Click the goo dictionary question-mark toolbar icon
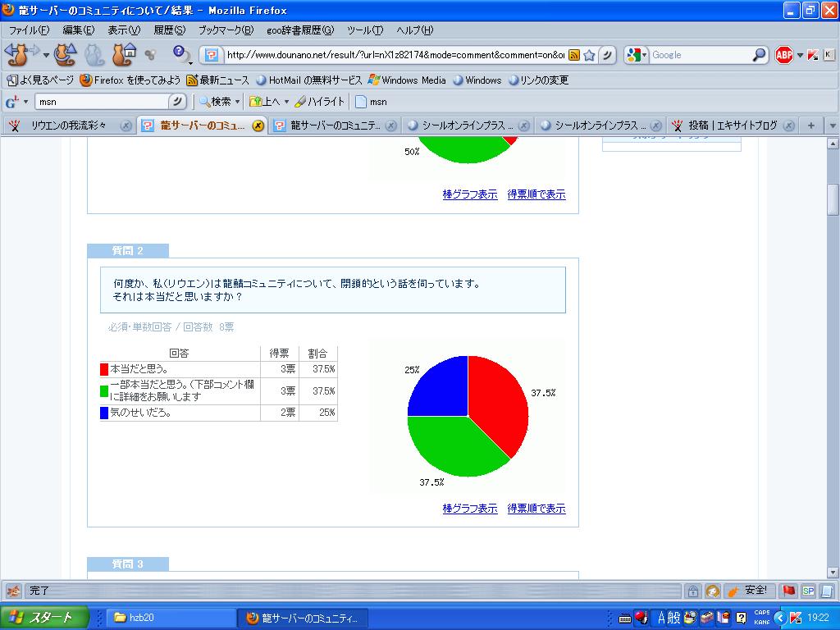Viewport: 840px width, 630px height. click(x=181, y=55)
